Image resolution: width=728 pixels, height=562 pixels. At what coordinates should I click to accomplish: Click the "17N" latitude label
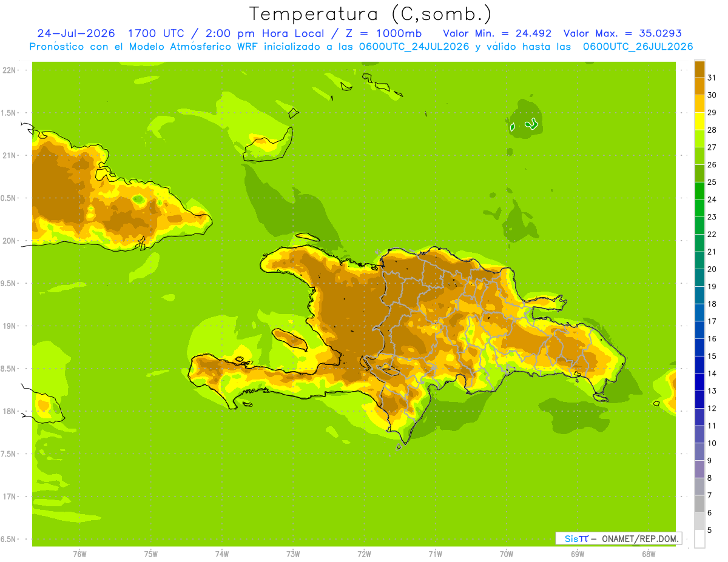[x=9, y=497]
